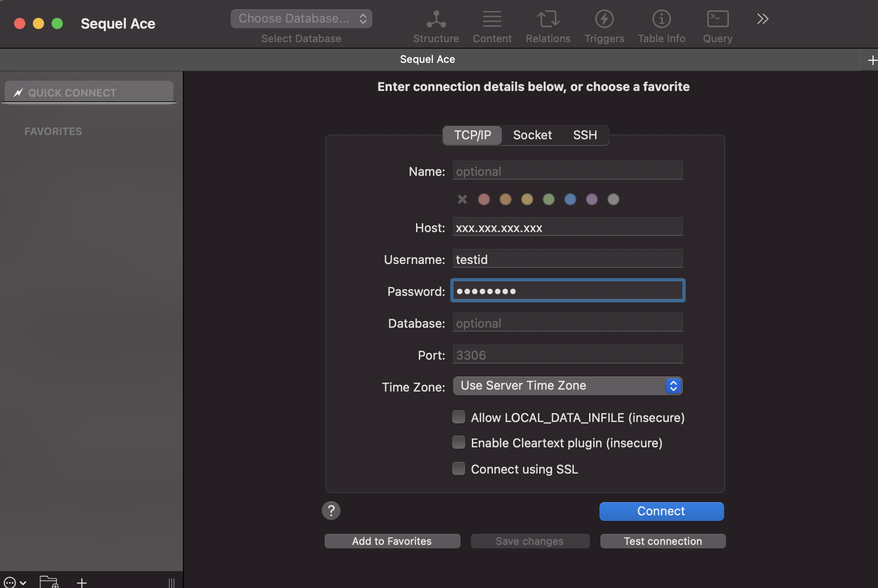Pick the green favorite color

tap(549, 199)
